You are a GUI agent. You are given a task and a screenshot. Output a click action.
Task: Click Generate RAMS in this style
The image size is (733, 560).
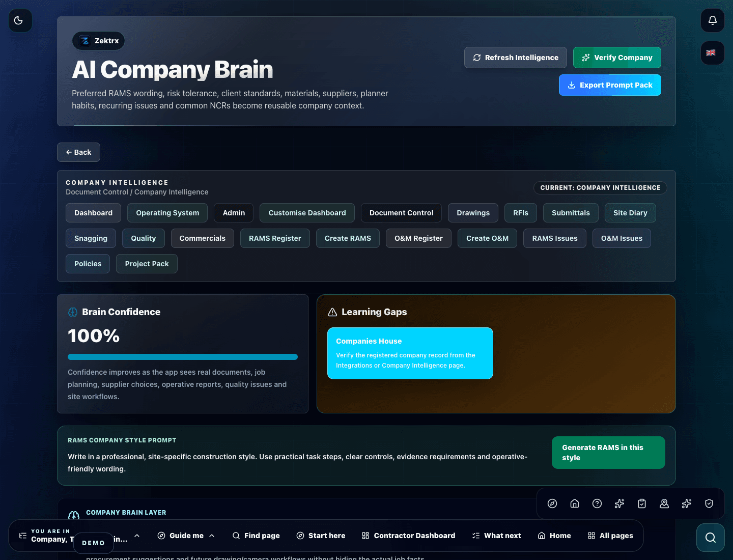pos(608,453)
